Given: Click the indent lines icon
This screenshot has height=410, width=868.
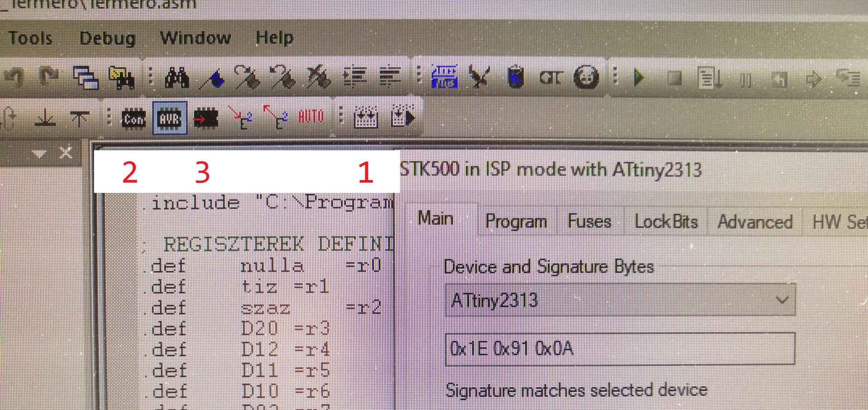Looking at the screenshot, I should tap(355, 77).
